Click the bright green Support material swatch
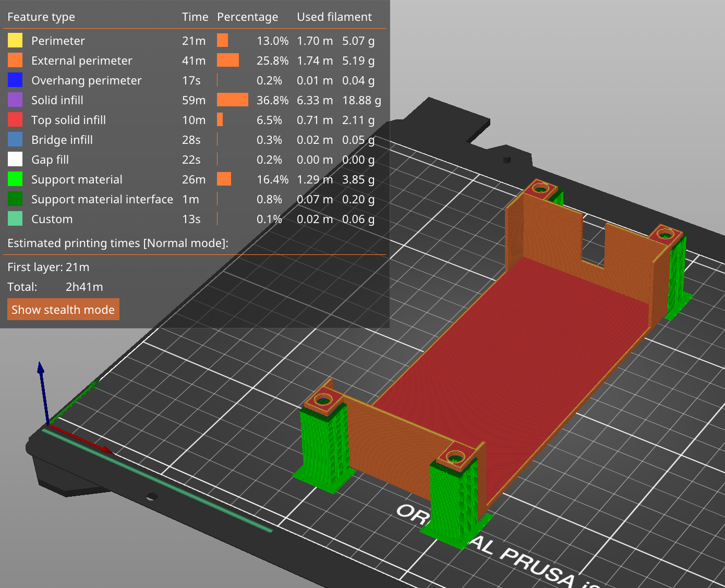725x588 pixels. (x=15, y=179)
